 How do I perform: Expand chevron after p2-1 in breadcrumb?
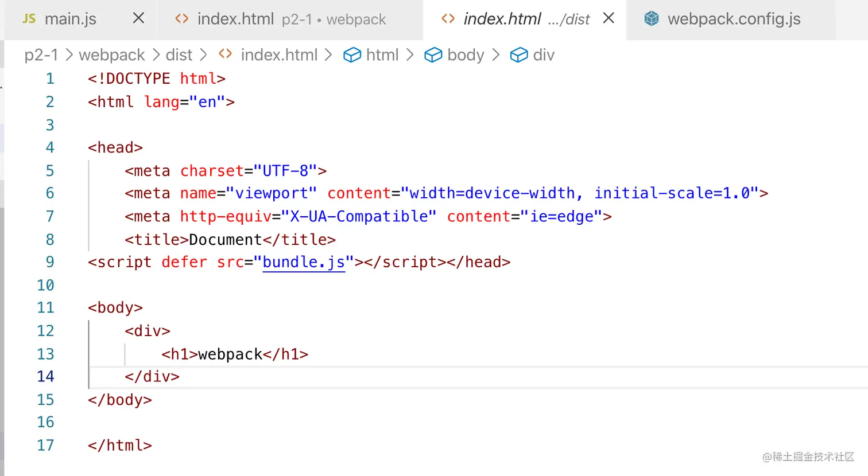[69, 55]
